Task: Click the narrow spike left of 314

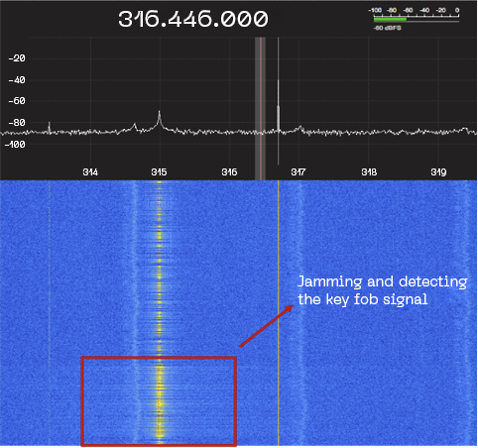Action: point(50,127)
